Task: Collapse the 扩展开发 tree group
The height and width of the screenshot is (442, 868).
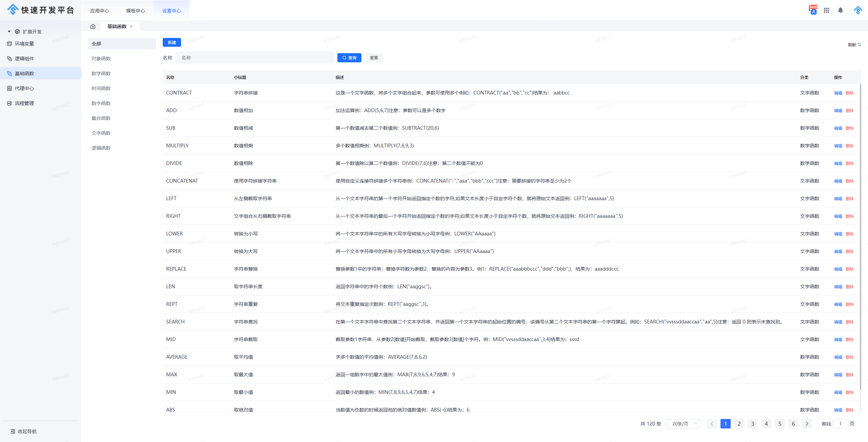Action: (9, 31)
